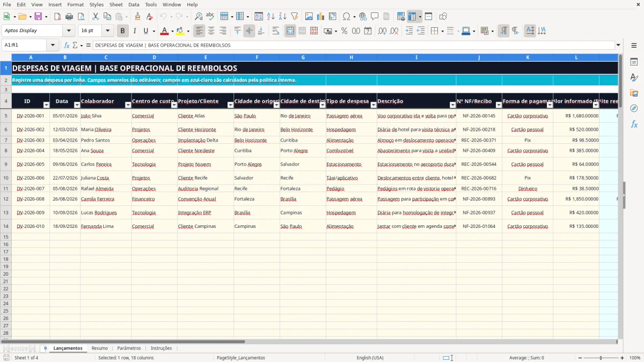Toggle Center Vertically alignment
Screen dimensions: 644x362
point(249,31)
